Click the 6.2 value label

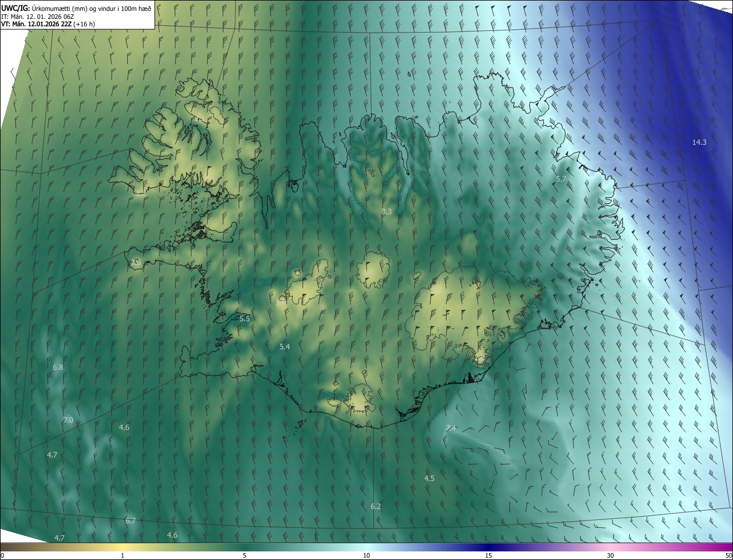376,506
